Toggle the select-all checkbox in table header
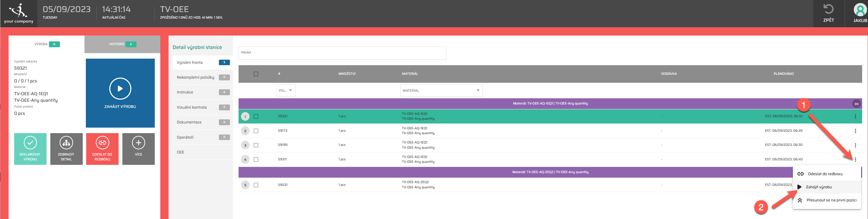The image size is (868, 219). [x=256, y=74]
